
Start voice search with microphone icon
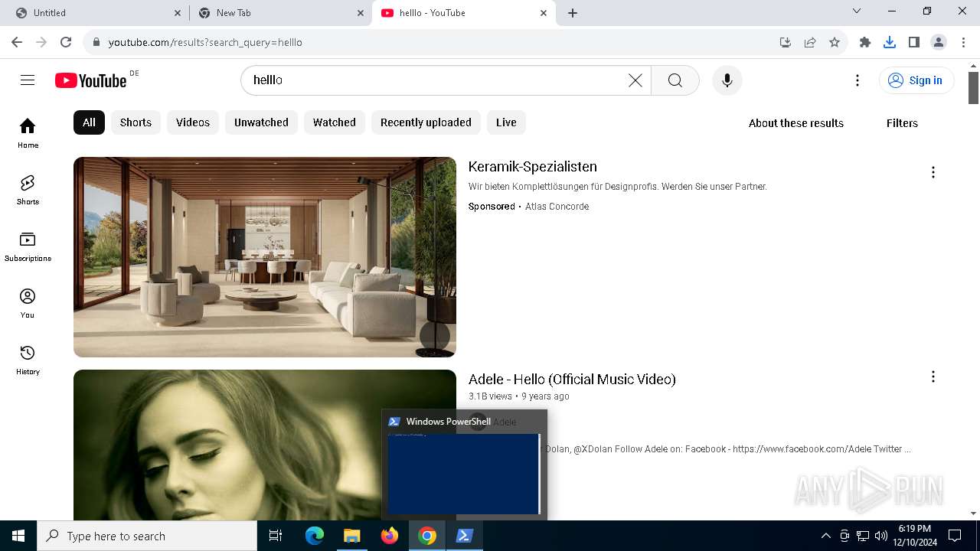tap(727, 80)
